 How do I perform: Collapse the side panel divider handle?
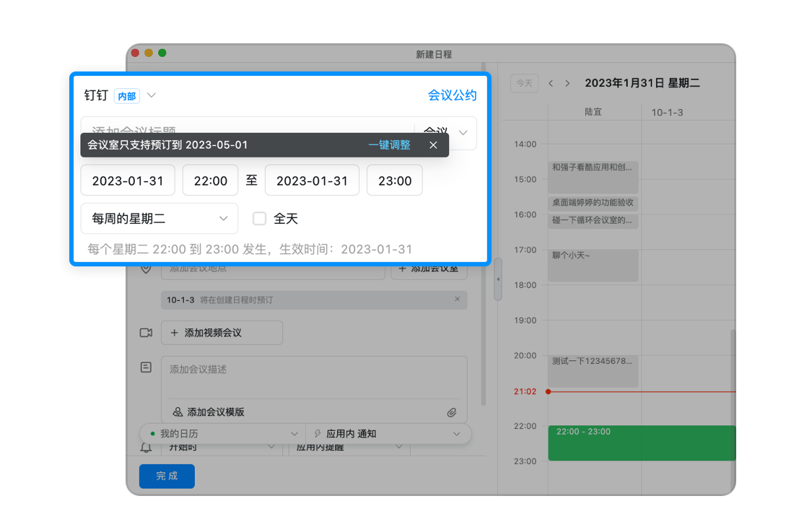pos(497,279)
